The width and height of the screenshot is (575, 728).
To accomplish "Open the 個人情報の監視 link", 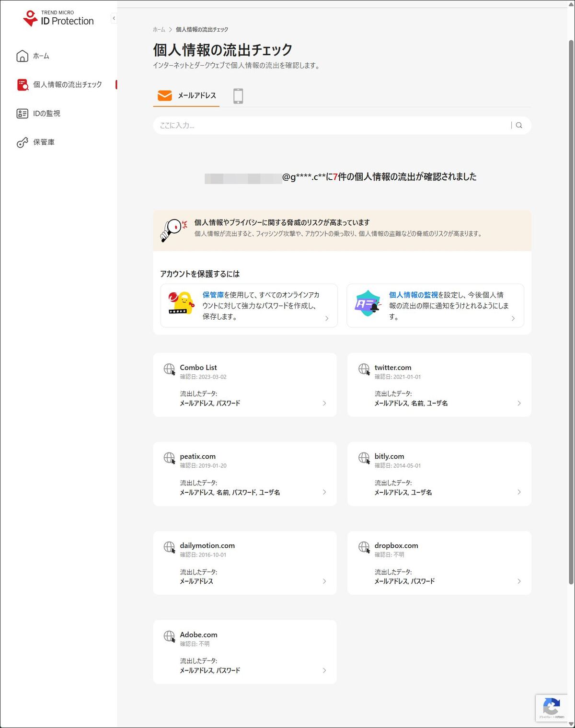I will pyautogui.click(x=413, y=295).
